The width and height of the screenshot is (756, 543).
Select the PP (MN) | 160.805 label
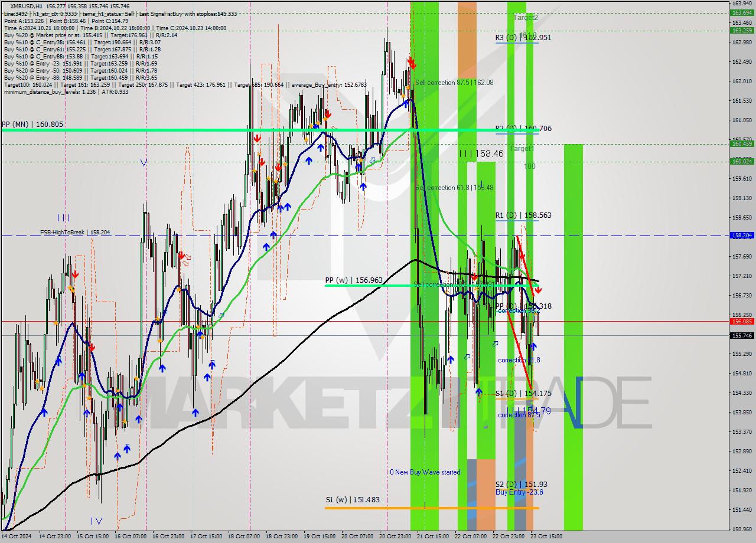tap(32, 125)
